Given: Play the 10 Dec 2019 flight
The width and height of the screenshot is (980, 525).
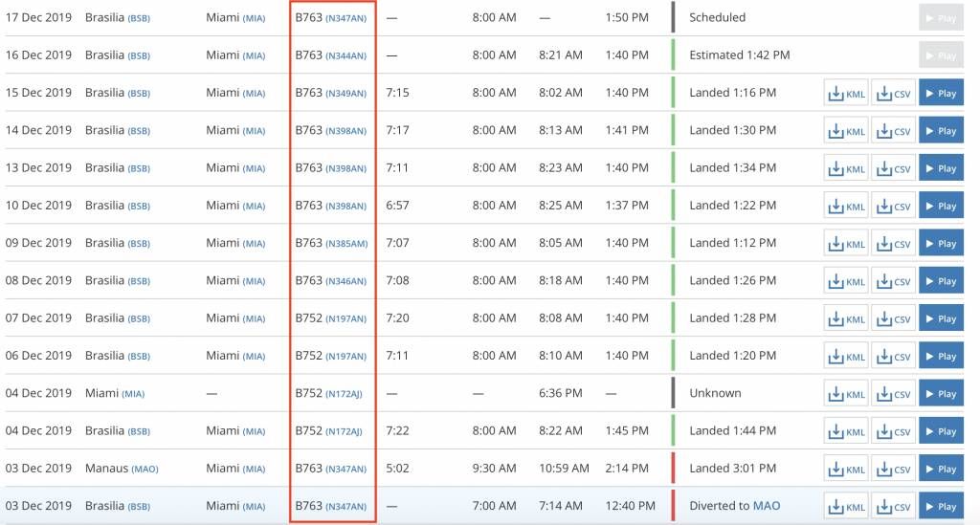Looking at the screenshot, I should (942, 206).
